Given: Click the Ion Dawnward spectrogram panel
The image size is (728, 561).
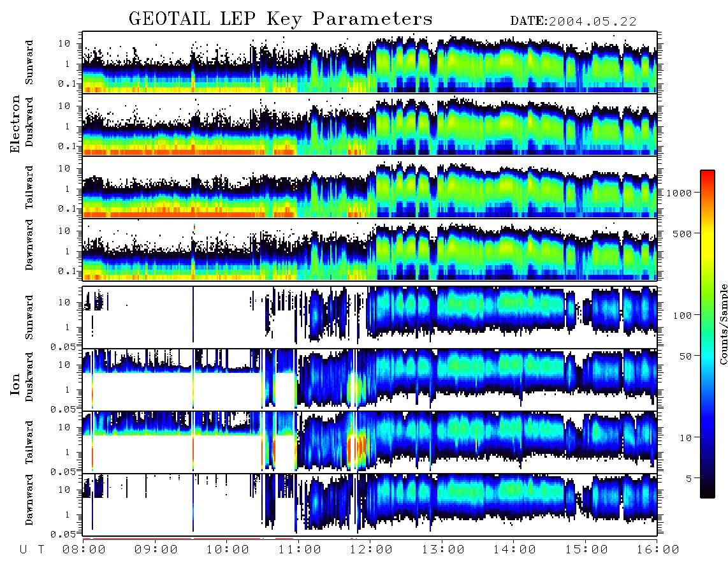Looking at the screenshot, I should [x=370, y=505].
